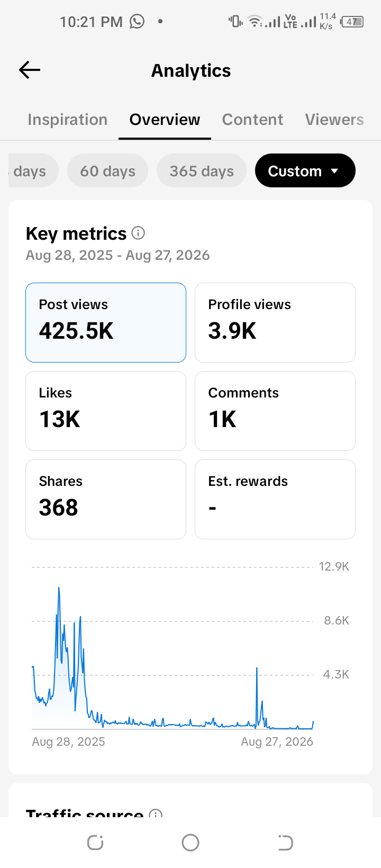This screenshot has width=381, height=868.
Task: Choose the 365 days range chip
Action: point(202,170)
